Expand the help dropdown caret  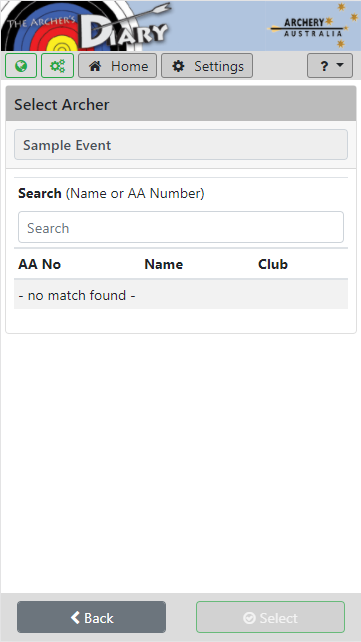tap(339, 66)
